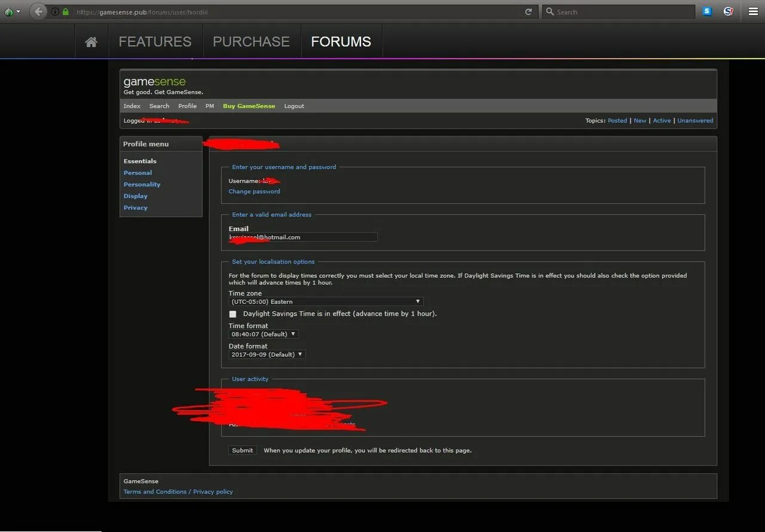Click the magnifier icon in search box

(550, 12)
